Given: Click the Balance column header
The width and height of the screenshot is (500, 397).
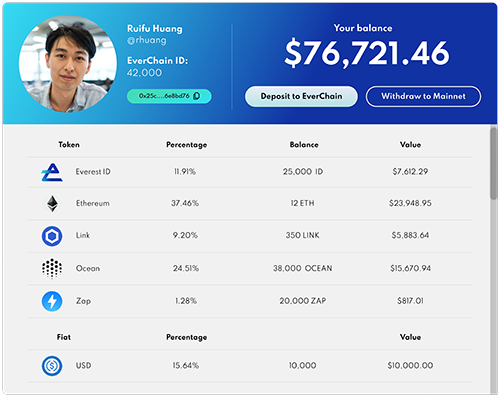Looking at the screenshot, I should (304, 145).
